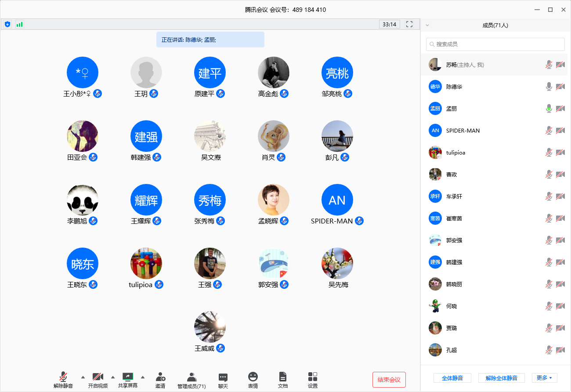This screenshot has height=392, width=571.
Task: Open the 更多 dropdown in members panel
Action: point(544,378)
